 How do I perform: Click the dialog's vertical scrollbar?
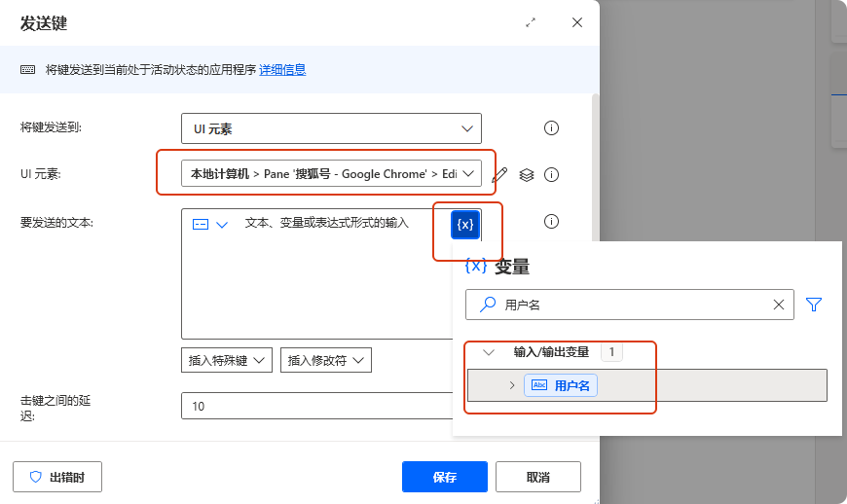coord(596,167)
